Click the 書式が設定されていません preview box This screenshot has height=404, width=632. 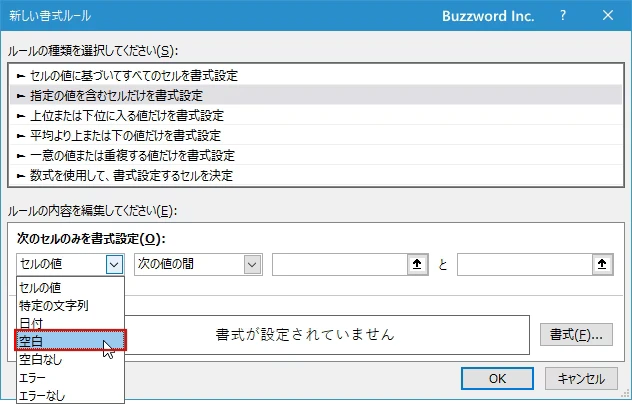pos(327,335)
